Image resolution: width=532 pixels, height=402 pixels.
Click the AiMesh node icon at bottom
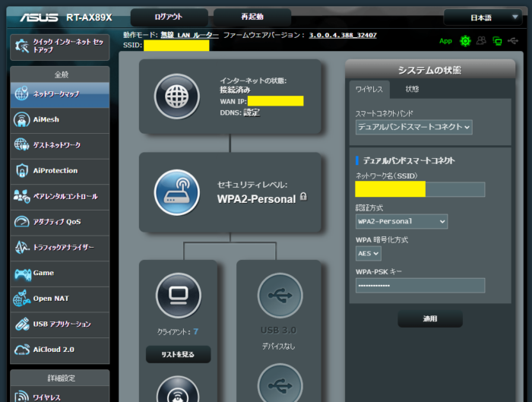(x=177, y=389)
